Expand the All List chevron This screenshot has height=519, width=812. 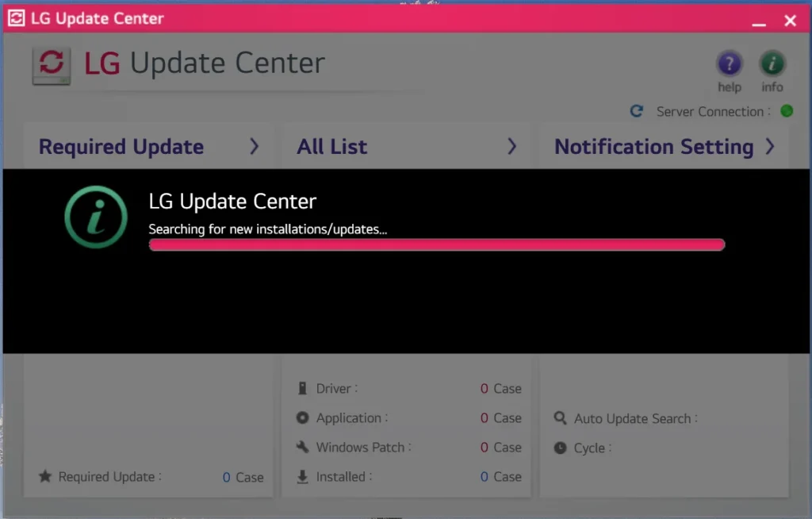tap(511, 147)
